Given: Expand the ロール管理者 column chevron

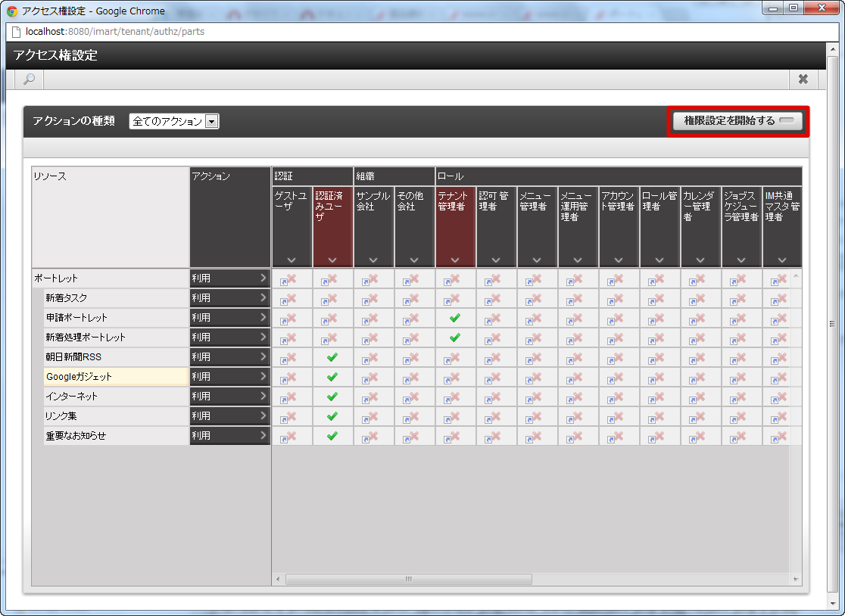Looking at the screenshot, I should pyautogui.click(x=659, y=260).
